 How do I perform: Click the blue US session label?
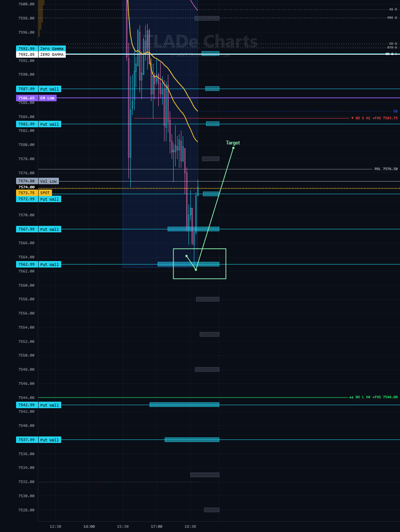(x=396, y=111)
